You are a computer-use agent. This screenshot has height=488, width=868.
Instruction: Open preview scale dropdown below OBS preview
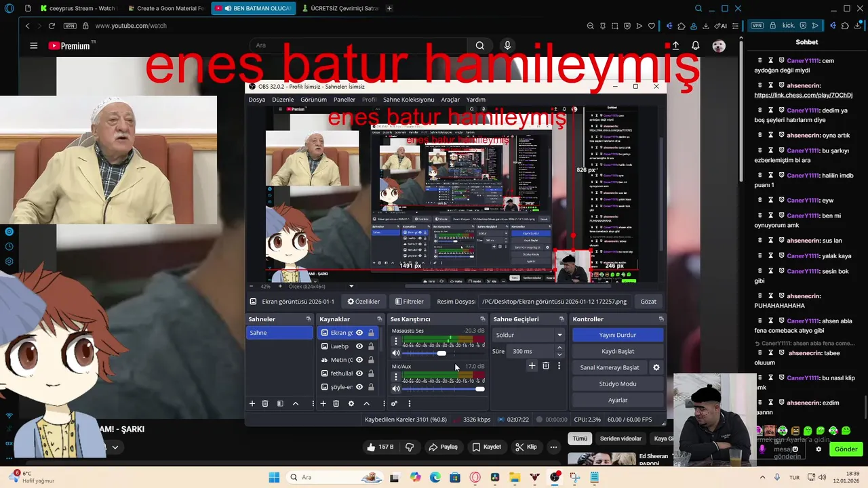(x=351, y=286)
